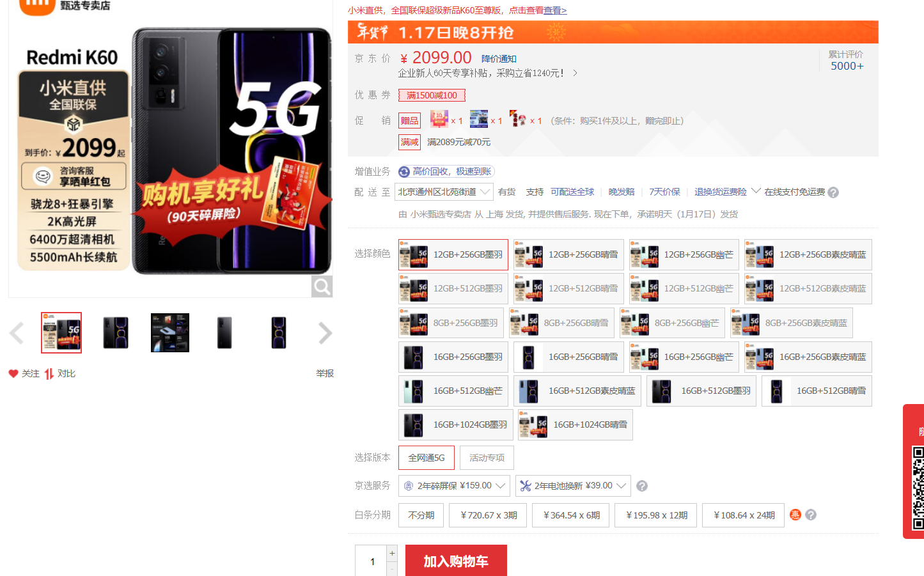Open help icon next to 白条分期 options
This screenshot has height=576, width=924.
(x=811, y=515)
